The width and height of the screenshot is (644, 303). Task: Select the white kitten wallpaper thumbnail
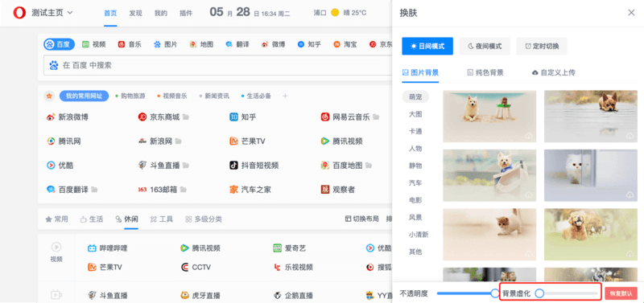pyautogui.click(x=591, y=175)
